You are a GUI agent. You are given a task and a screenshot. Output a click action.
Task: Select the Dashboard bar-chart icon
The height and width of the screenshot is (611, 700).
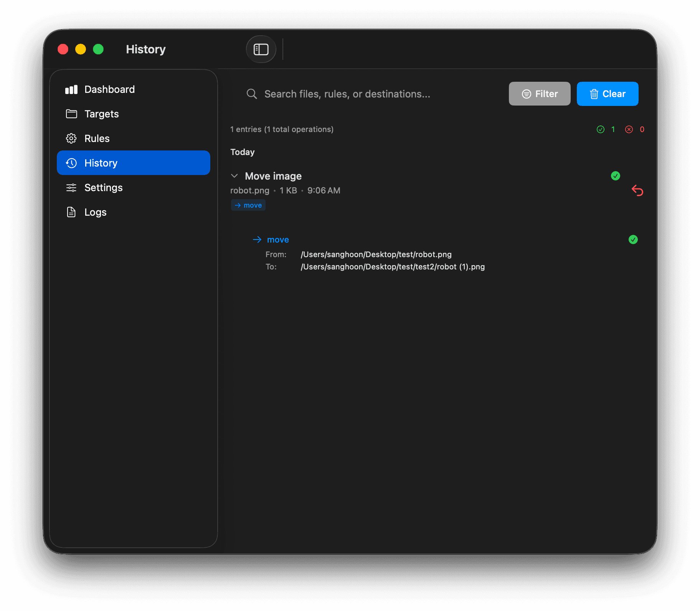71,89
